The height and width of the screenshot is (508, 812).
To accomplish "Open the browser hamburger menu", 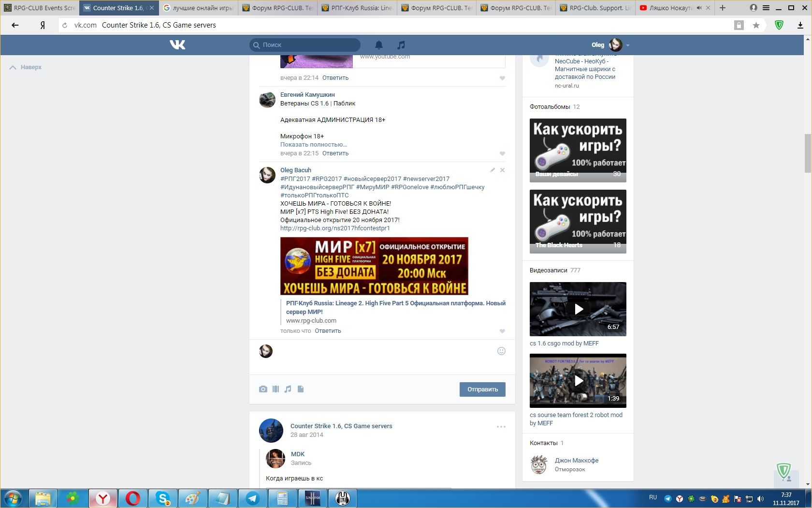I will (766, 8).
